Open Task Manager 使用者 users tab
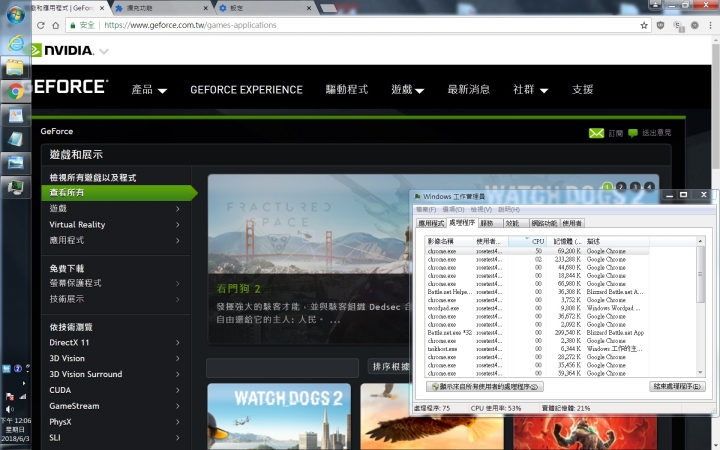The height and width of the screenshot is (450, 720). [x=572, y=223]
